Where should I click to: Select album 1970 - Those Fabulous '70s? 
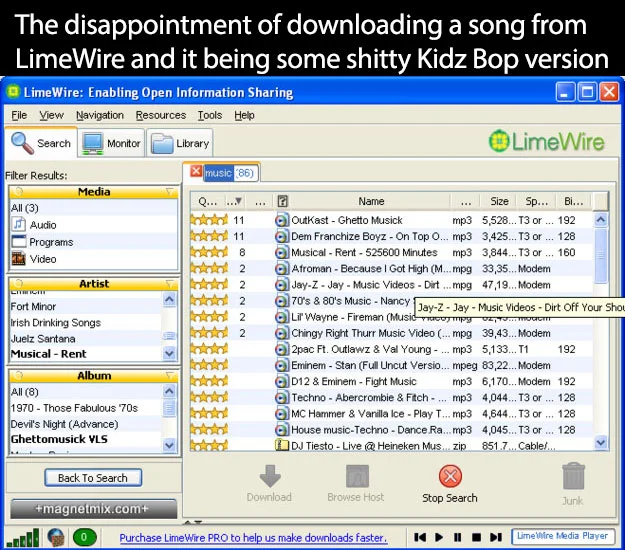[86, 408]
